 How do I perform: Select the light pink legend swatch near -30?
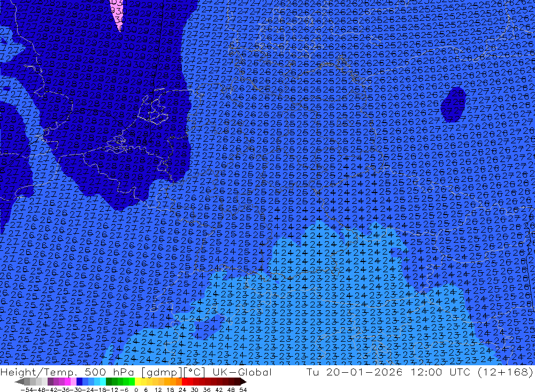click(73, 382)
